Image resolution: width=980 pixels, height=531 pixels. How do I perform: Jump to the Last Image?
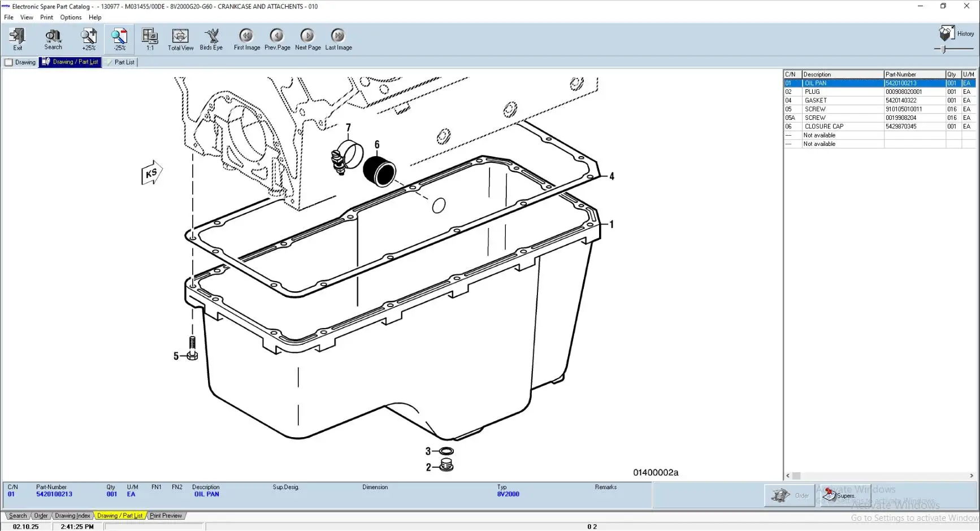tap(338, 39)
